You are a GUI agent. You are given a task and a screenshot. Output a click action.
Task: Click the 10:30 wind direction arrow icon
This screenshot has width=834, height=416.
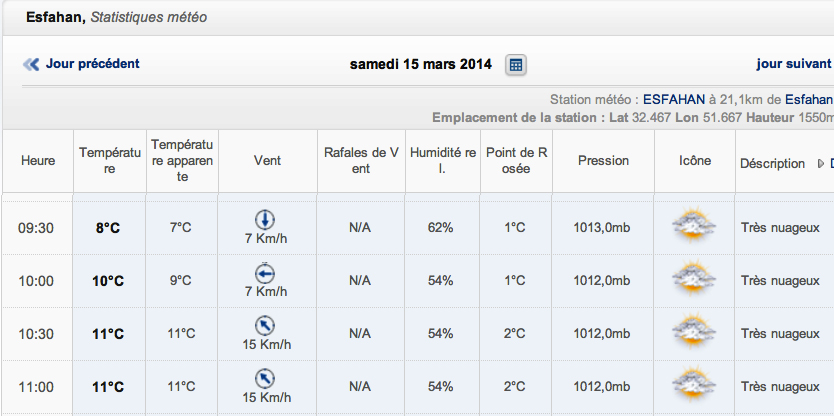coord(265,326)
